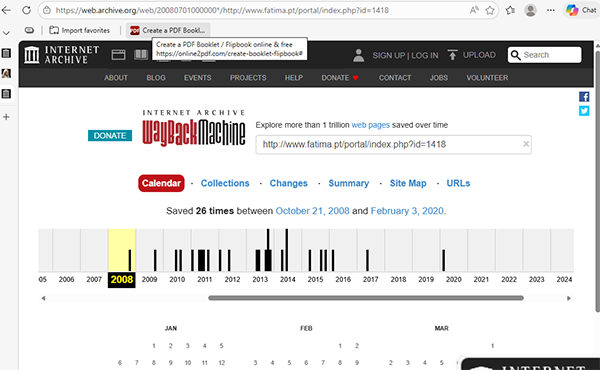Click the page vertical scrollbar thumb
The image size is (600, 370).
597,181
